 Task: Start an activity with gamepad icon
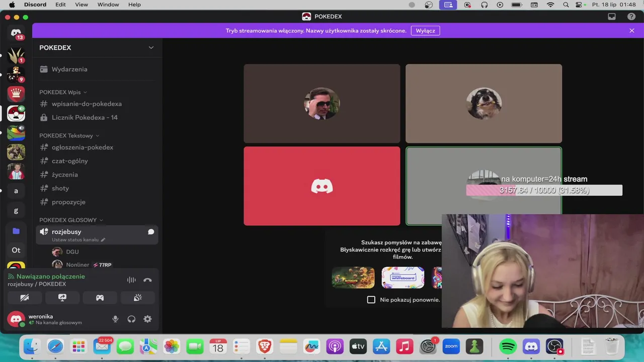coord(100,298)
